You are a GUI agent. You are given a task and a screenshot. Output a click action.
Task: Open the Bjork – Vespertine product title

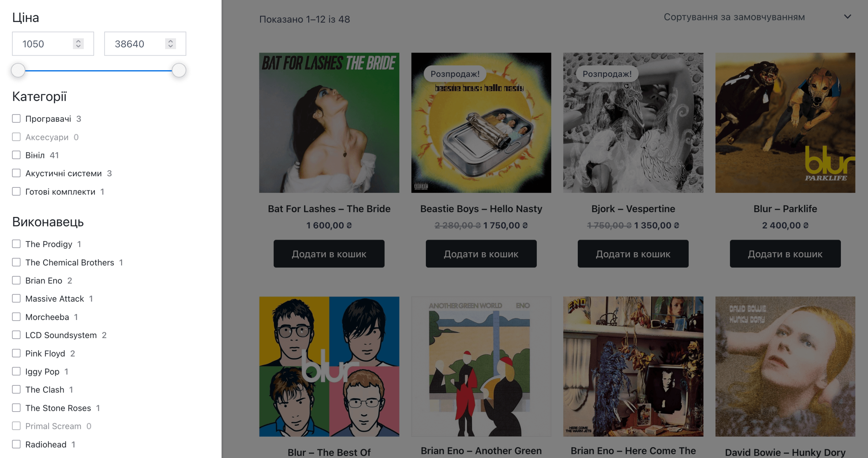633,209
